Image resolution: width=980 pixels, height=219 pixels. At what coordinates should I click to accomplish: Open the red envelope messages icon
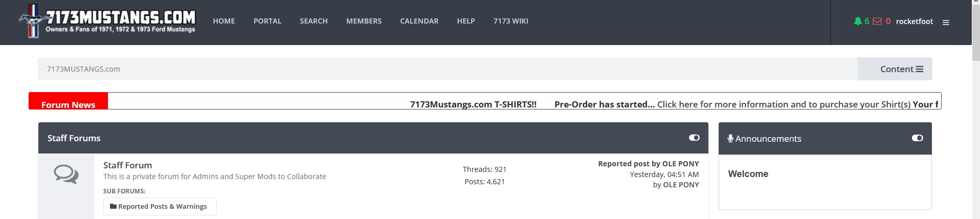[877, 21]
